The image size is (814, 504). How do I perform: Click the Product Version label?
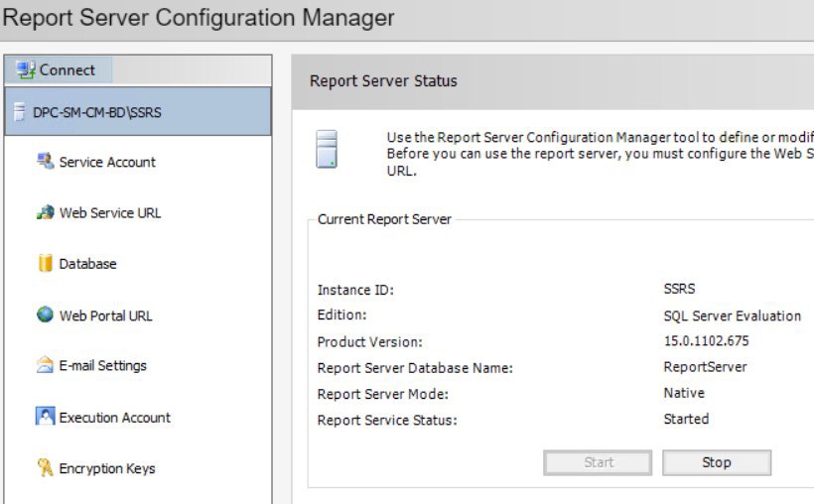(x=369, y=342)
